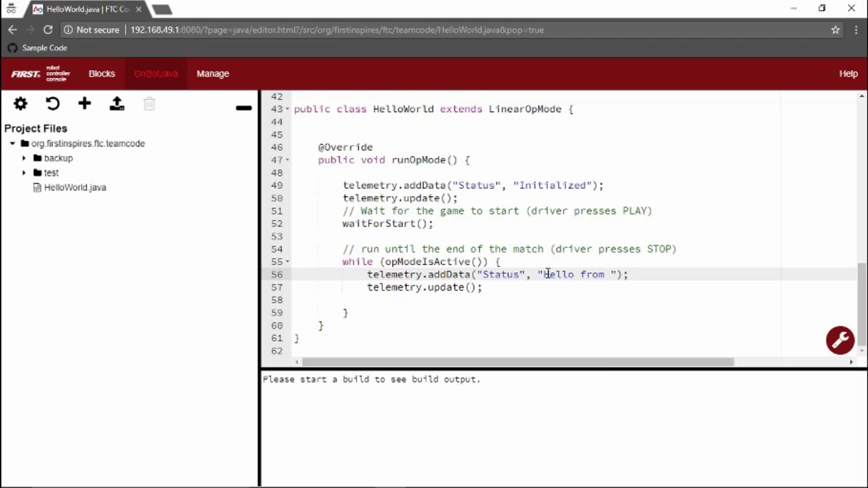Image resolution: width=868 pixels, height=488 pixels.
Task: Add a new file with the plus icon
Action: [84, 103]
